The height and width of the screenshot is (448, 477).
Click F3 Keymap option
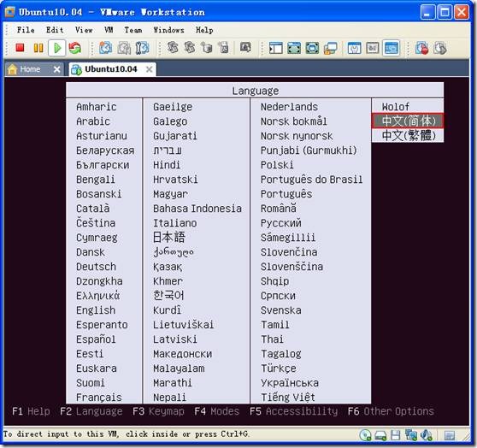158,411
